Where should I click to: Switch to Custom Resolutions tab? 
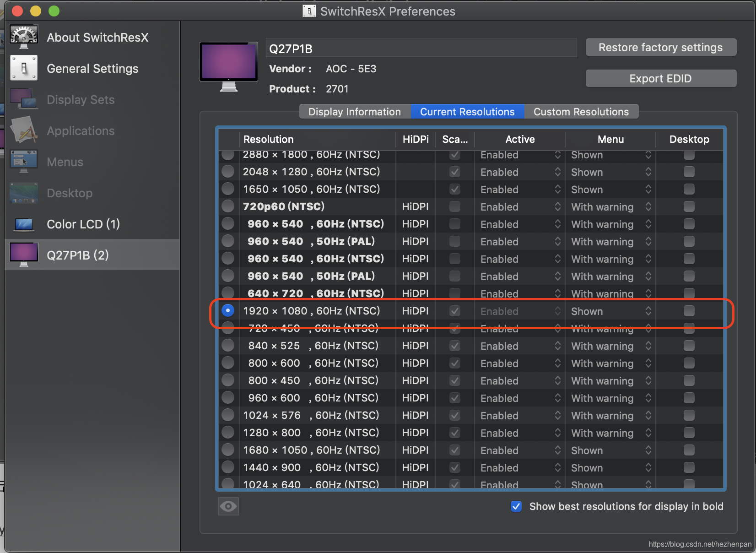[x=581, y=112]
